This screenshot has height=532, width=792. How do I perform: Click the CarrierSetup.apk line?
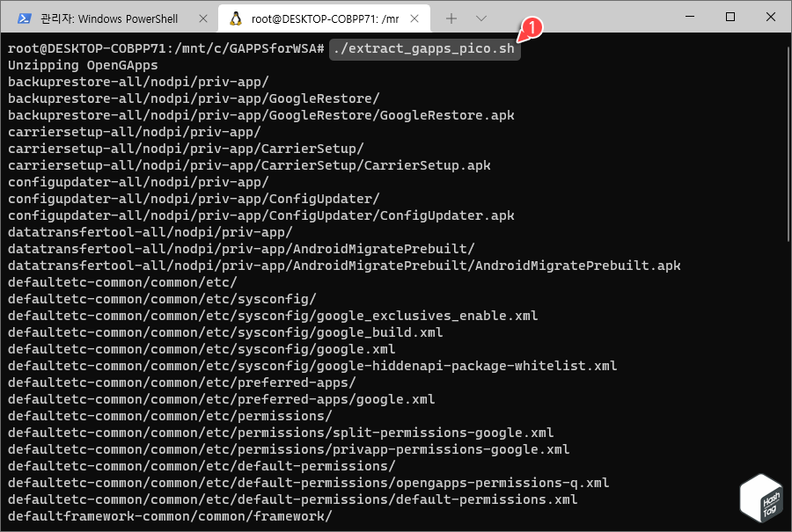tap(249, 165)
